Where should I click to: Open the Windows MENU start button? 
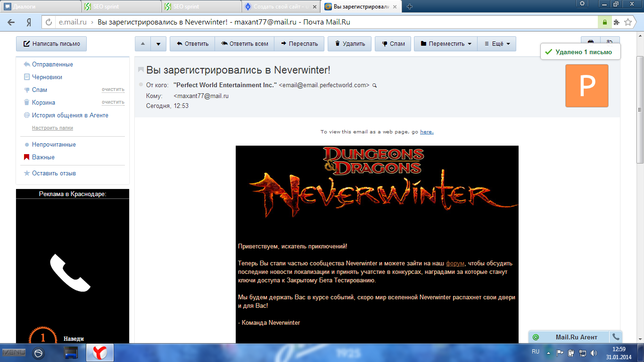coord(14,352)
